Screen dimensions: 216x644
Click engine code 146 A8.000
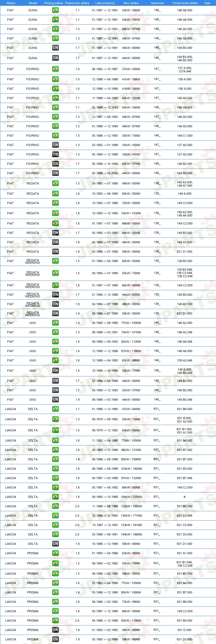pyautogui.click(x=185, y=351)
